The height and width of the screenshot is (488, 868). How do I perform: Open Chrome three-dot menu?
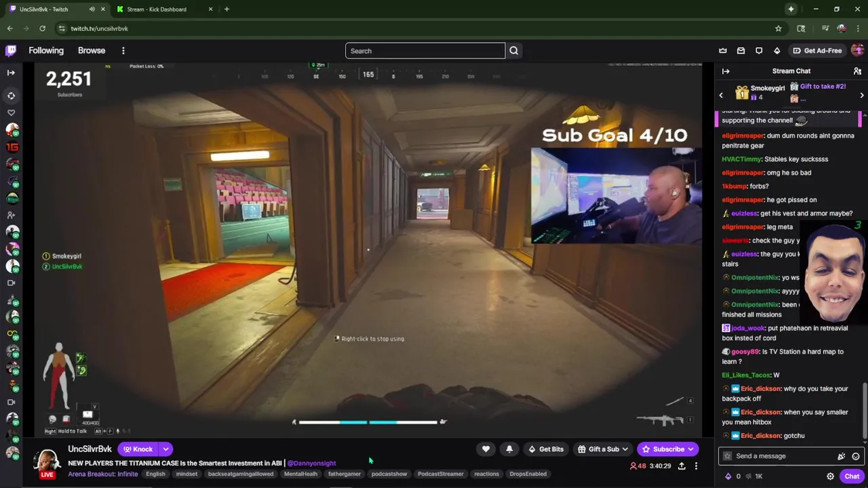click(x=858, y=28)
